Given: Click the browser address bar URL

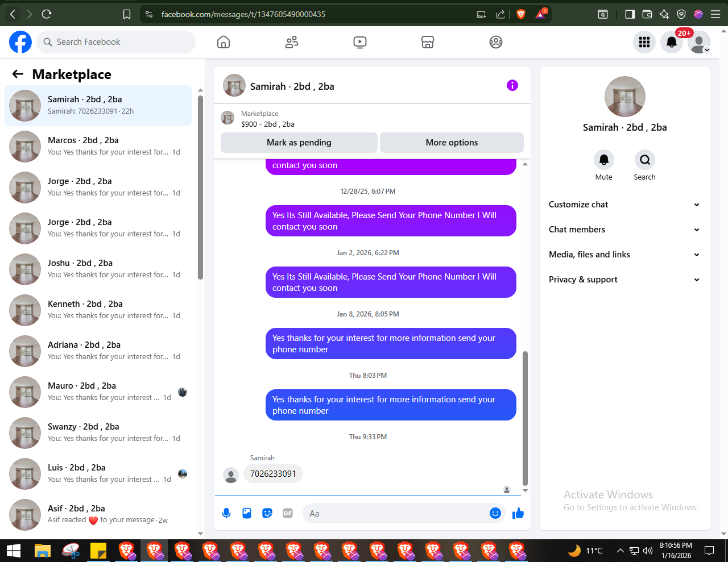Looking at the screenshot, I should 243,14.
